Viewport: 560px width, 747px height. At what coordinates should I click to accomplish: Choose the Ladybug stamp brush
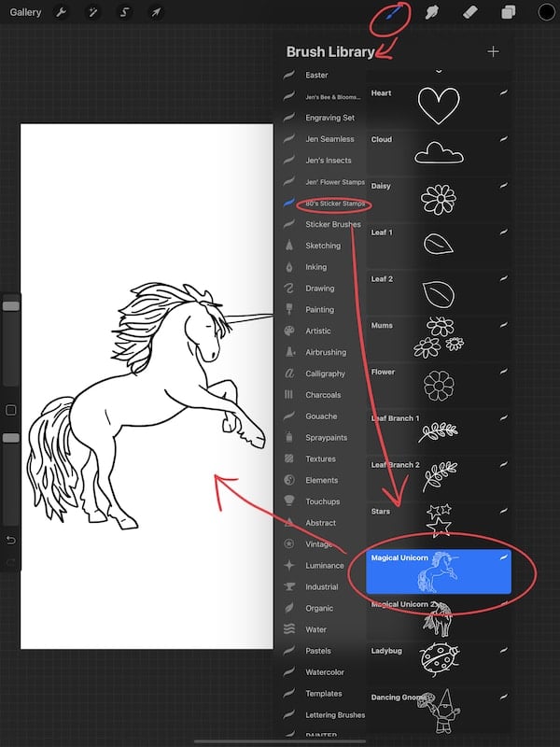(439, 661)
